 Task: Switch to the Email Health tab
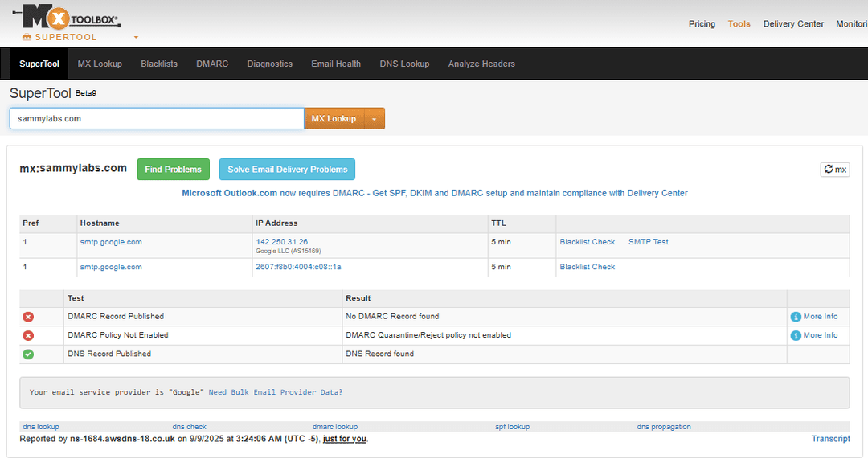(x=336, y=63)
